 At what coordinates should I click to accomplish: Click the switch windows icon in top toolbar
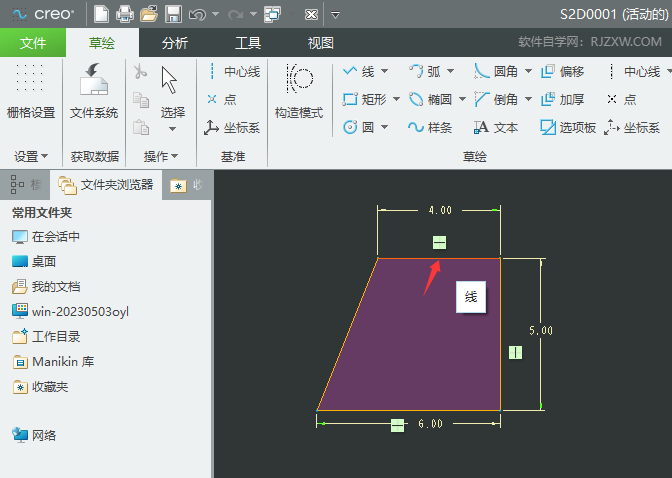pos(273,14)
